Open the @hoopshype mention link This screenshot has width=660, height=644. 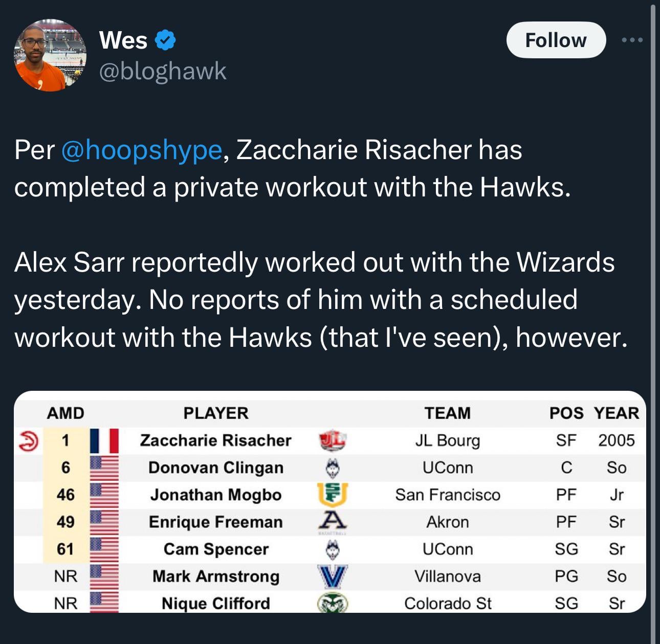point(142,150)
